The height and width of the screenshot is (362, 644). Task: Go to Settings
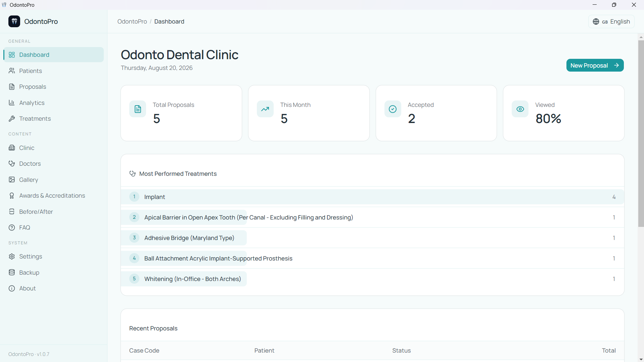54,256
